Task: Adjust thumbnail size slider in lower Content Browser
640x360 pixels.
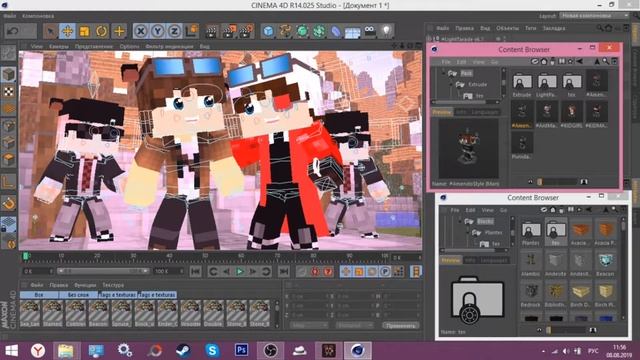Action: (567, 330)
